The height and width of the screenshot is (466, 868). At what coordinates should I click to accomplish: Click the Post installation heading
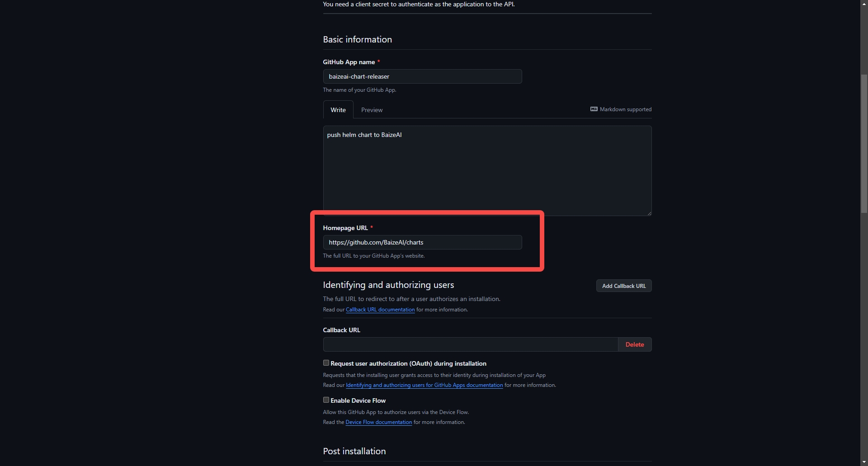click(x=354, y=451)
